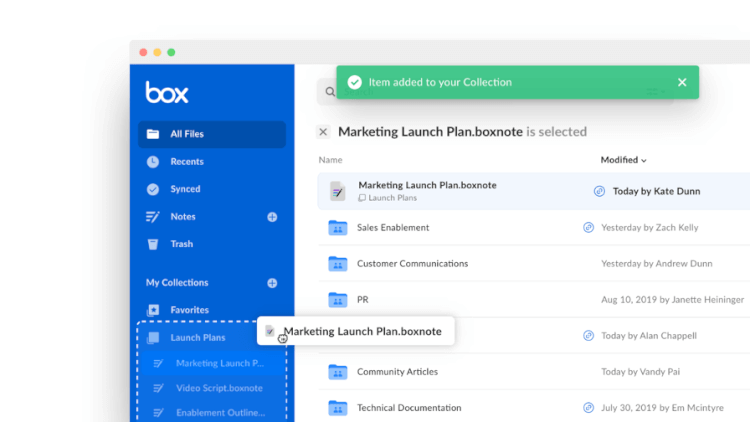This screenshot has width=750, height=422.
Task: Click the Notes icon in sidebar
Action: [153, 217]
